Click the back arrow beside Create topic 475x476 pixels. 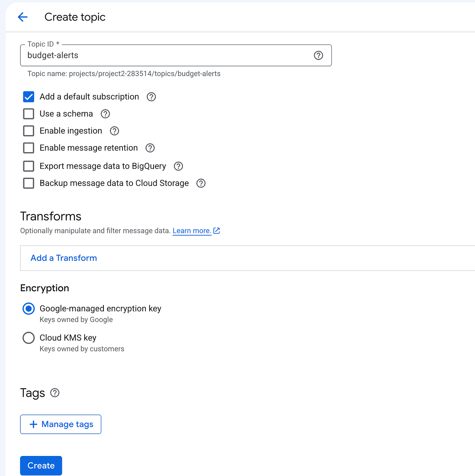[x=23, y=17]
